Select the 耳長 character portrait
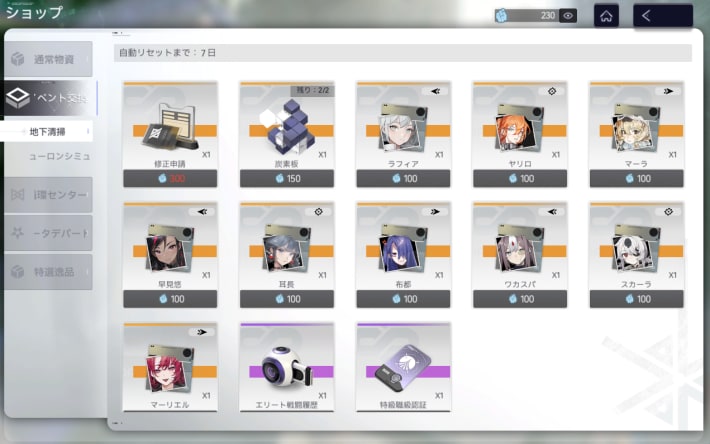 coord(286,248)
